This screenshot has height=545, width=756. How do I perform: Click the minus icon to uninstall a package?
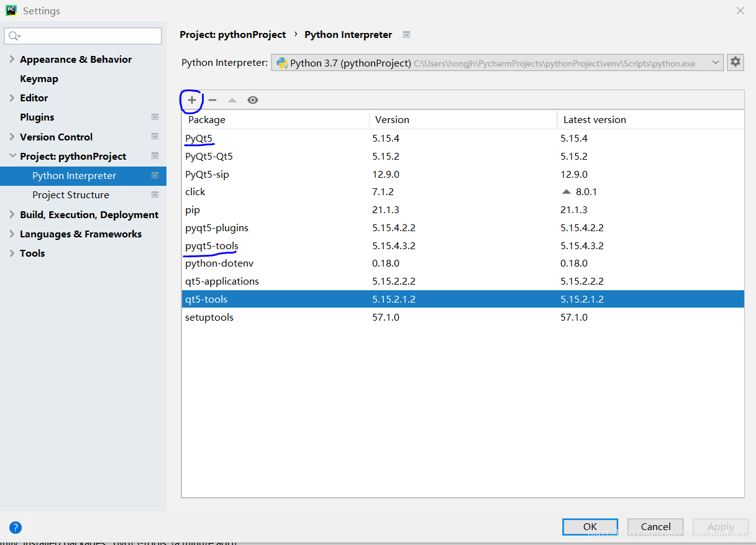coord(212,99)
